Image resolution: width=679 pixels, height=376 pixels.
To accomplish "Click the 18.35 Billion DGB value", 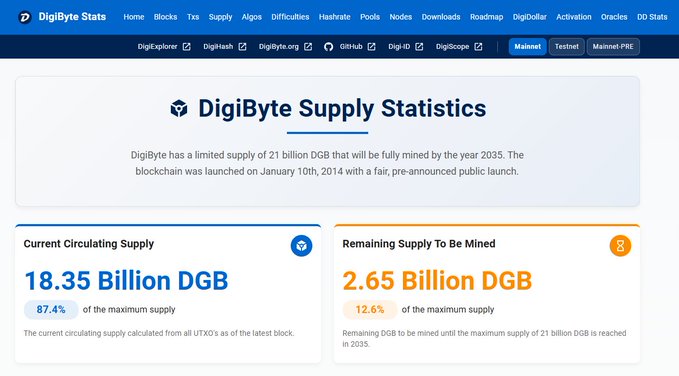I will 126,281.
